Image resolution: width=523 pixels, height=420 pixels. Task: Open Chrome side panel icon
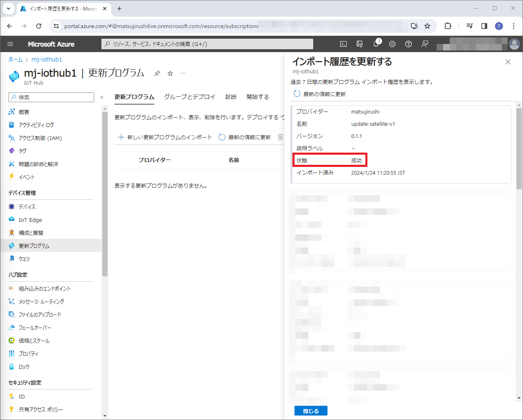click(484, 26)
